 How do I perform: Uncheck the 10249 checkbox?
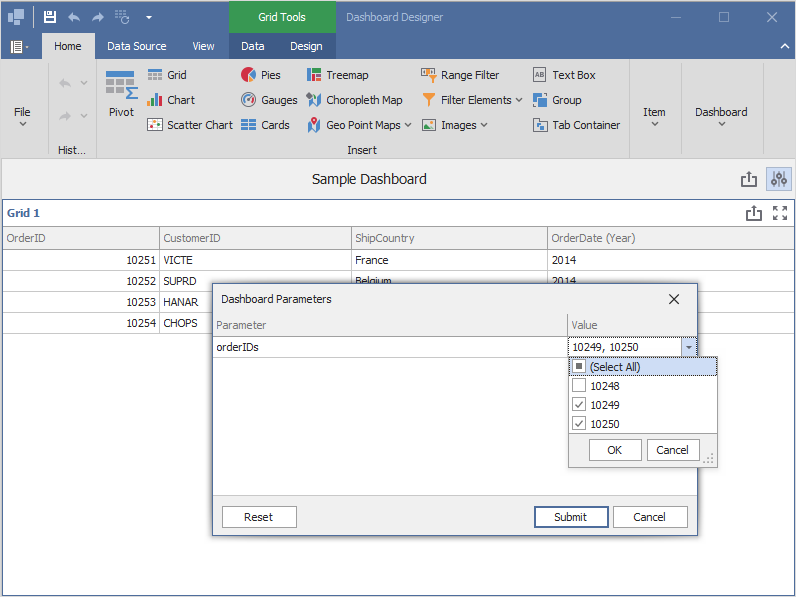point(579,405)
